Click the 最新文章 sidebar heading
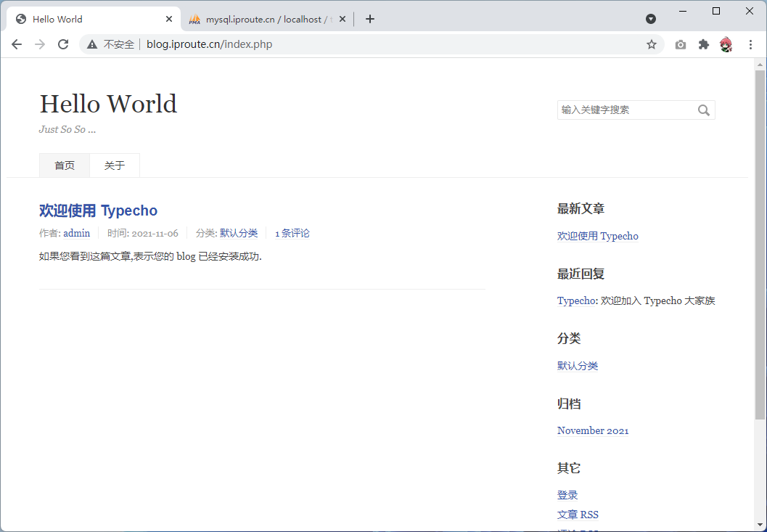This screenshot has width=767, height=532. pyautogui.click(x=581, y=209)
